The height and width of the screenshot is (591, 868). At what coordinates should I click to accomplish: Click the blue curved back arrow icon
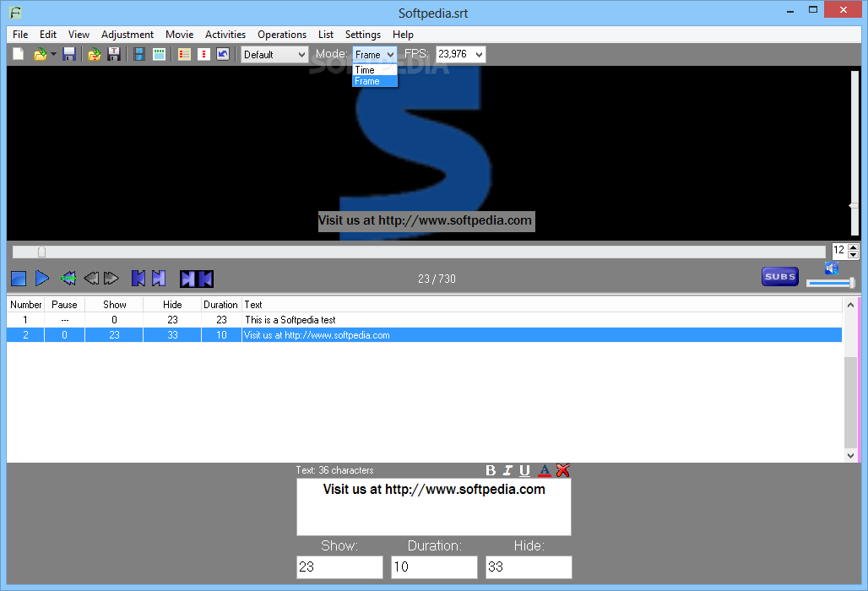tap(223, 54)
